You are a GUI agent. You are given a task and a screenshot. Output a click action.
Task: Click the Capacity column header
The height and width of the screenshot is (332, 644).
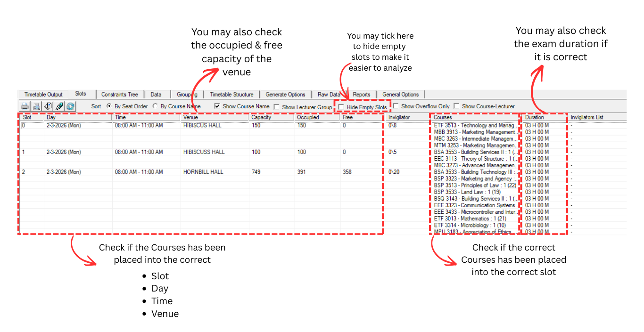point(272,117)
